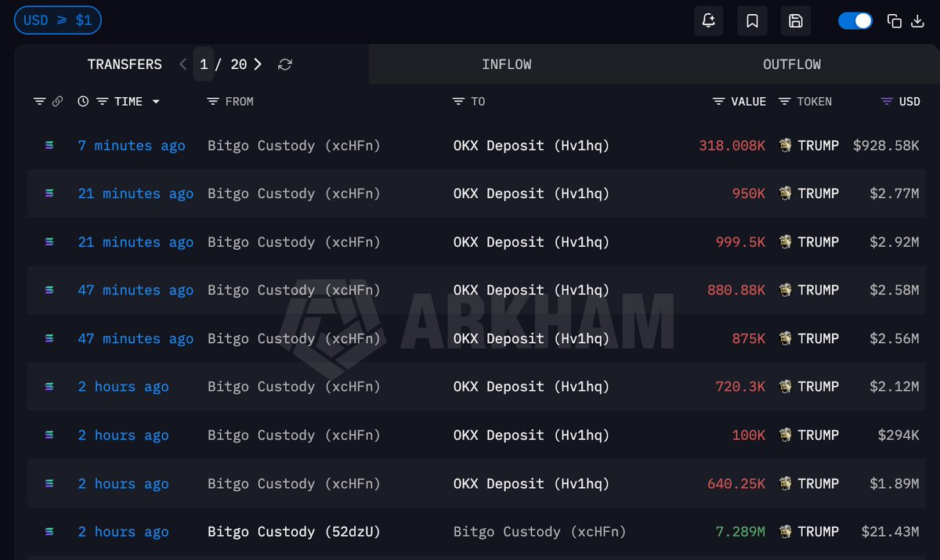Click Bitgo Custody (xcHFn) sender in 318.008K row
This screenshot has height=560, width=940.
[x=294, y=146]
